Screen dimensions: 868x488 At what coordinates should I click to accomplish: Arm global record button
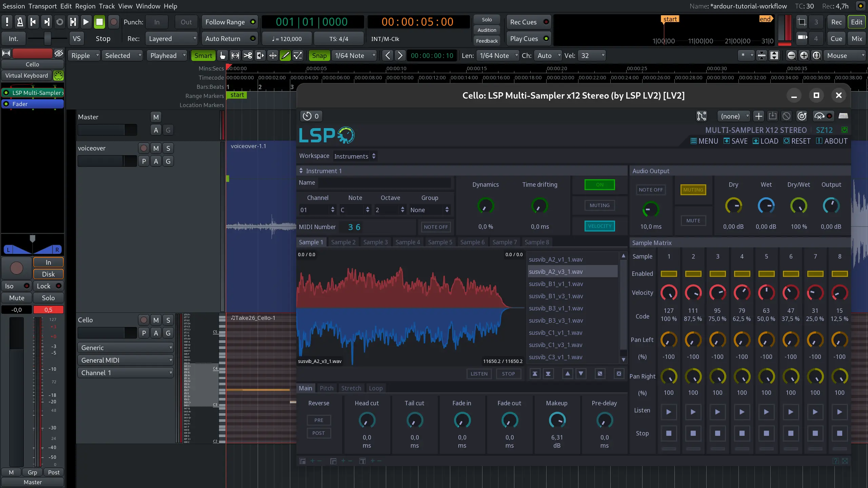pyautogui.click(x=114, y=22)
